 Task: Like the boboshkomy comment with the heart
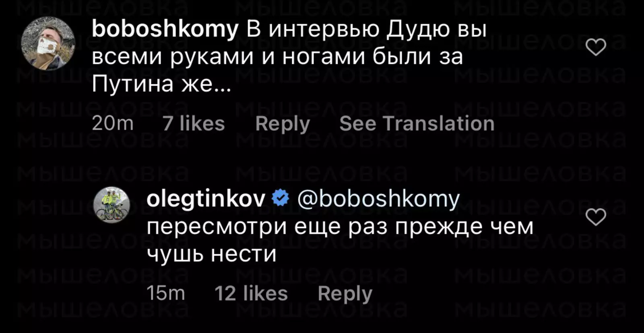click(x=596, y=47)
